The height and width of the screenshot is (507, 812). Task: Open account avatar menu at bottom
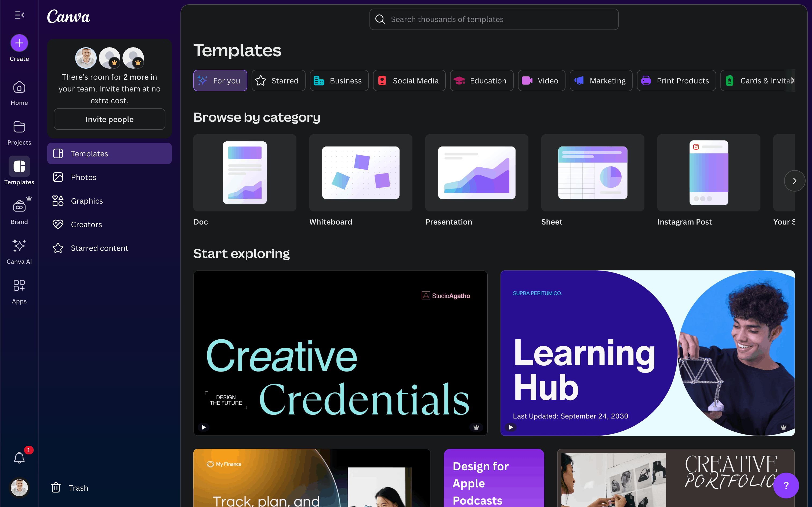point(19,488)
